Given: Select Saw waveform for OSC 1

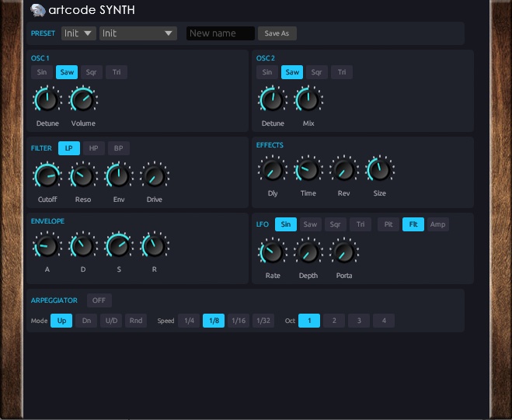Looking at the screenshot, I should coord(67,72).
